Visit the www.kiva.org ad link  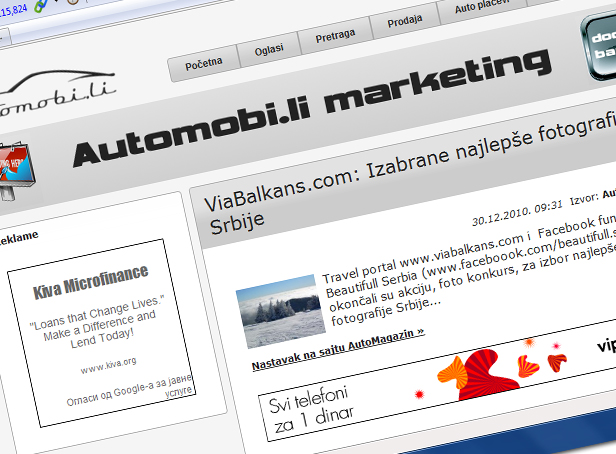pyautogui.click(x=108, y=365)
